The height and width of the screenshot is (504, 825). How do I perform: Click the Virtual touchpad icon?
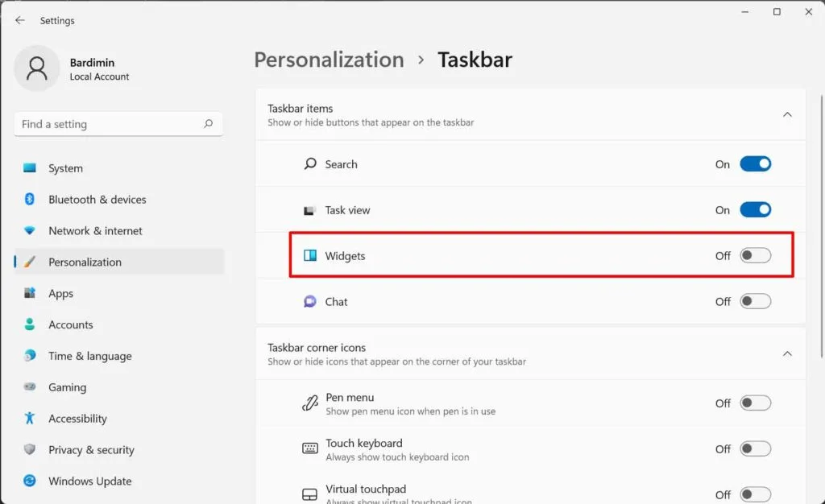tap(310, 494)
